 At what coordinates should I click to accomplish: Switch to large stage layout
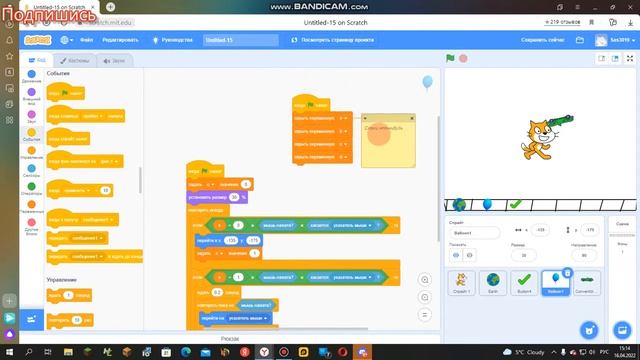click(615, 58)
